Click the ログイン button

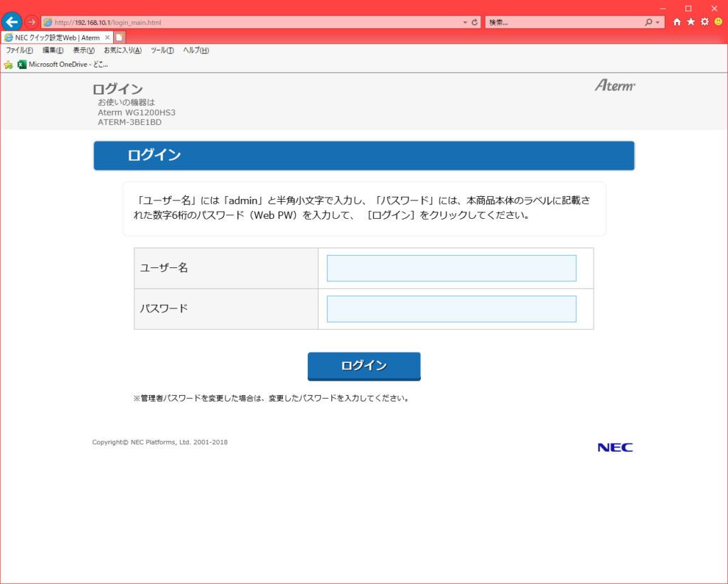tap(363, 366)
